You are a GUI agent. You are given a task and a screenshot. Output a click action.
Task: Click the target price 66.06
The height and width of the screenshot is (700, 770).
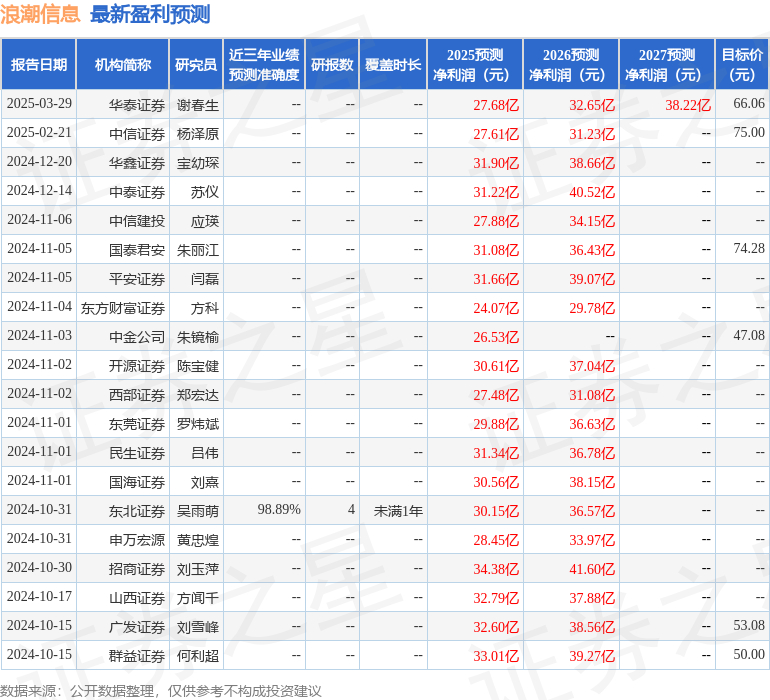click(x=749, y=103)
